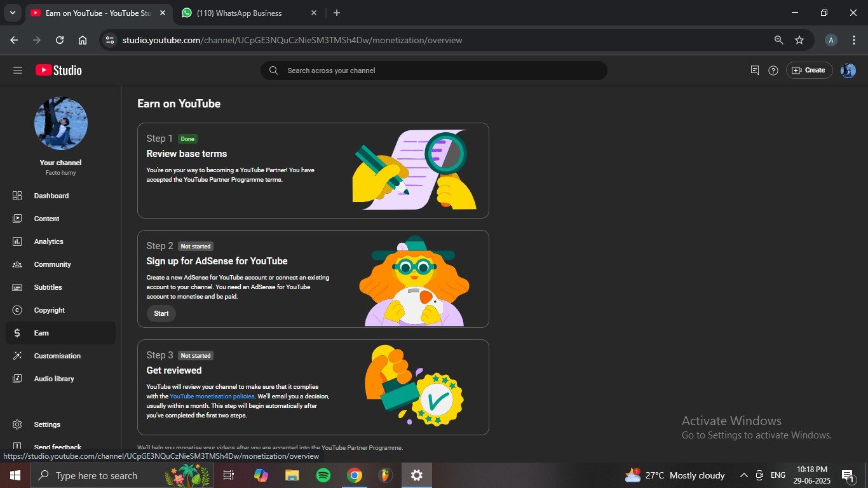
Task: Open the Chrome three-dot menu
Action: [x=854, y=40]
